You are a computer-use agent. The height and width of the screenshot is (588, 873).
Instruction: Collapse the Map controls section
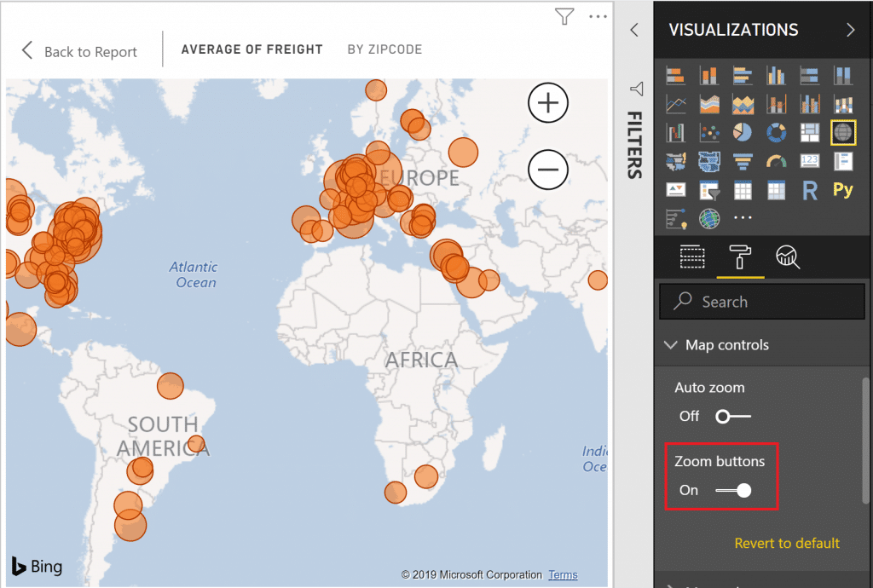pos(671,345)
